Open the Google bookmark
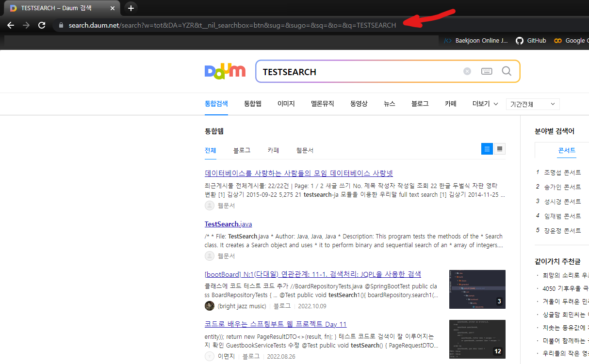Image resolution: width=589 pixels, height=364 pixels. [x=571, y=41]
